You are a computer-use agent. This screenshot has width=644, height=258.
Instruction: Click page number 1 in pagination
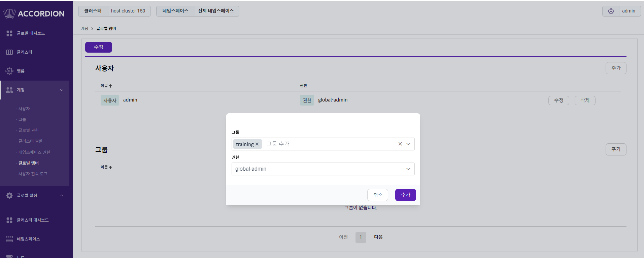coord(361,237)
